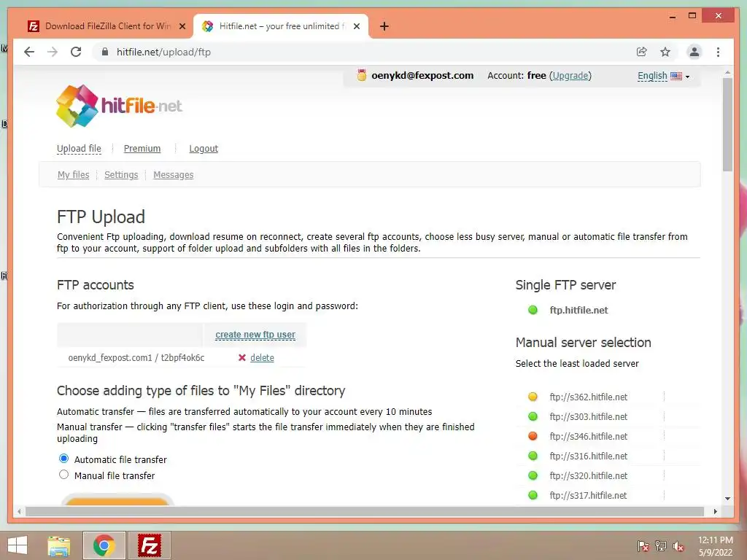
Task: Click green status dot for s320 server
Action: [x=533, y=475]
